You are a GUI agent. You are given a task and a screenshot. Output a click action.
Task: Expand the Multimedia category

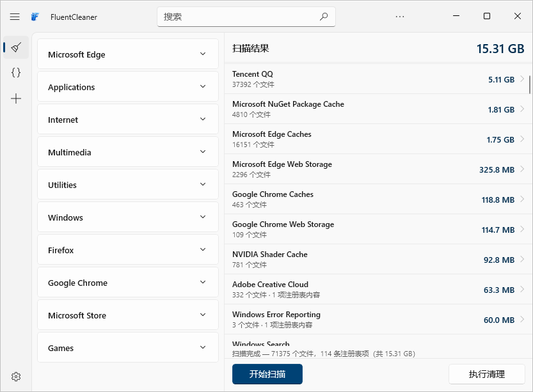click(128, 152)
